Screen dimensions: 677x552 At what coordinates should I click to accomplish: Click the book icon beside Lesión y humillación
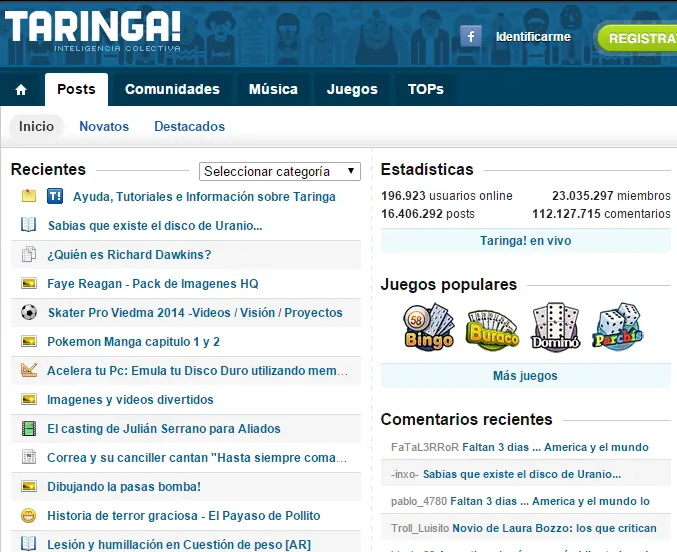[28, 544]
